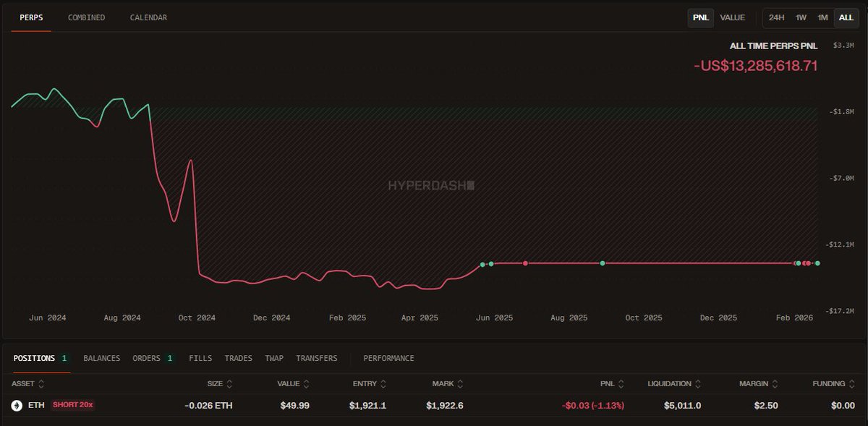
Task: Select Value chart mode
Action: point(733,17)
